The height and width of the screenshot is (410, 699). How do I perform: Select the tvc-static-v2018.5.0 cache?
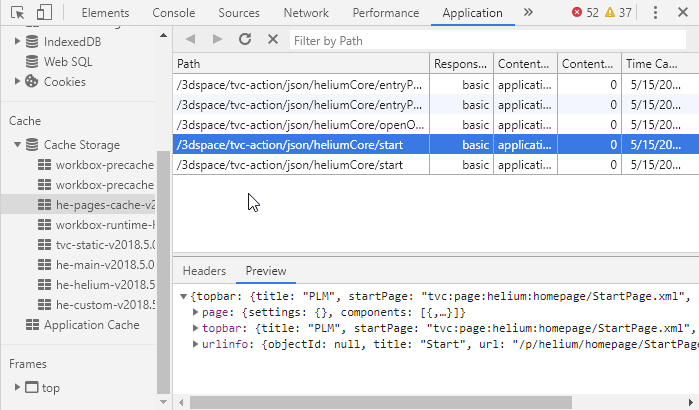click(x=105, y=244)
